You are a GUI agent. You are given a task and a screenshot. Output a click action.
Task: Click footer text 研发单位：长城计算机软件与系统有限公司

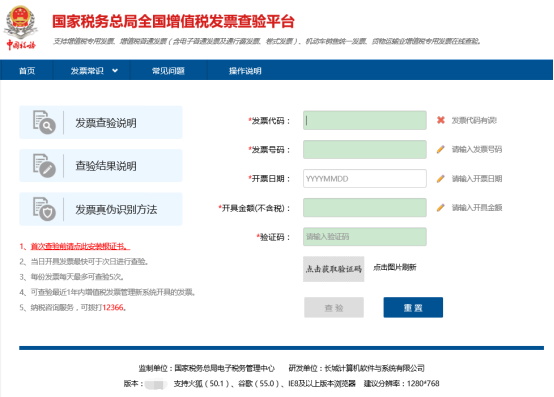[356, 368]
